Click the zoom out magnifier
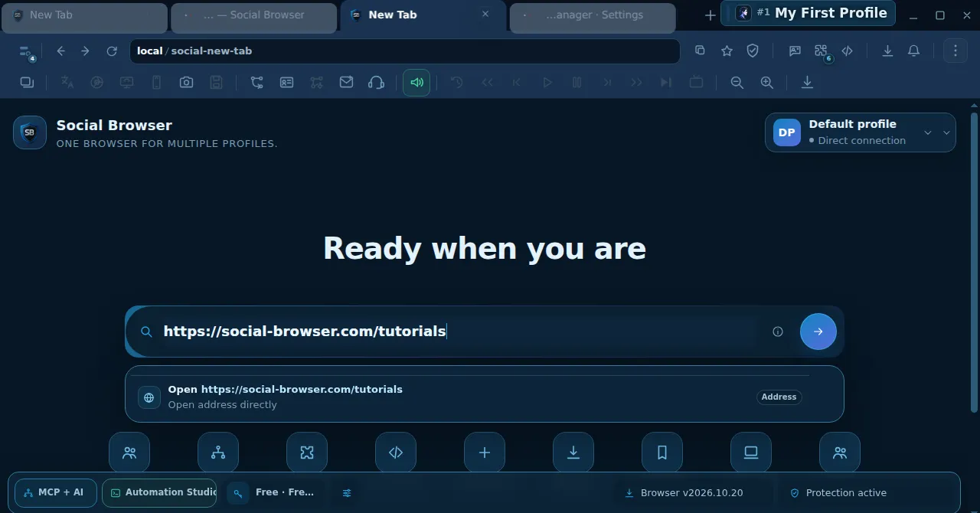This screenshot has height=513, width=980. point(737,83)
